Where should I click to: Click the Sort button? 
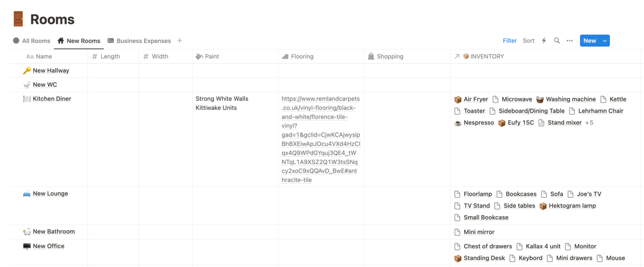click(x=528, y=41)
